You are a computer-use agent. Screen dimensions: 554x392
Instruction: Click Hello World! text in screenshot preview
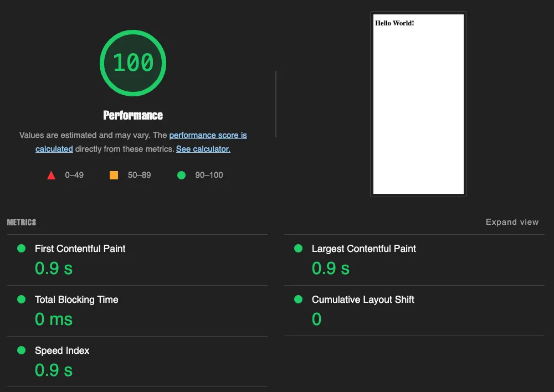coord(394,23)
